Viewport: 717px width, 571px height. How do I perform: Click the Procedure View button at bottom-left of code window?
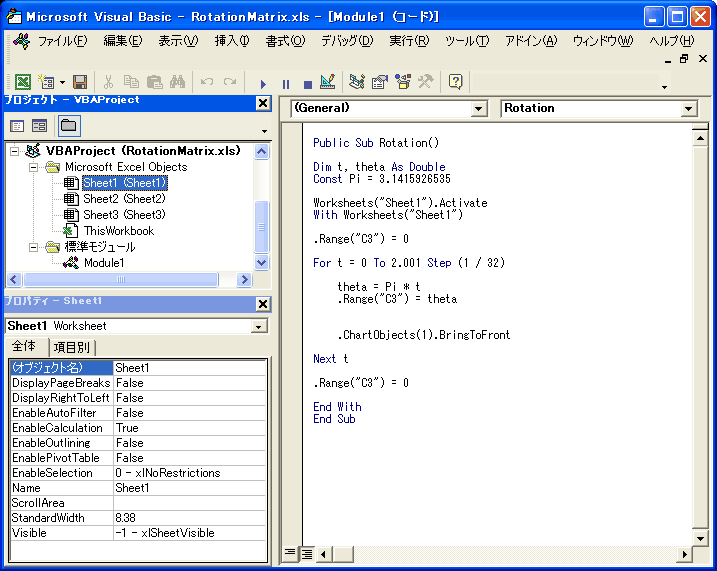[x=290, y=554]
